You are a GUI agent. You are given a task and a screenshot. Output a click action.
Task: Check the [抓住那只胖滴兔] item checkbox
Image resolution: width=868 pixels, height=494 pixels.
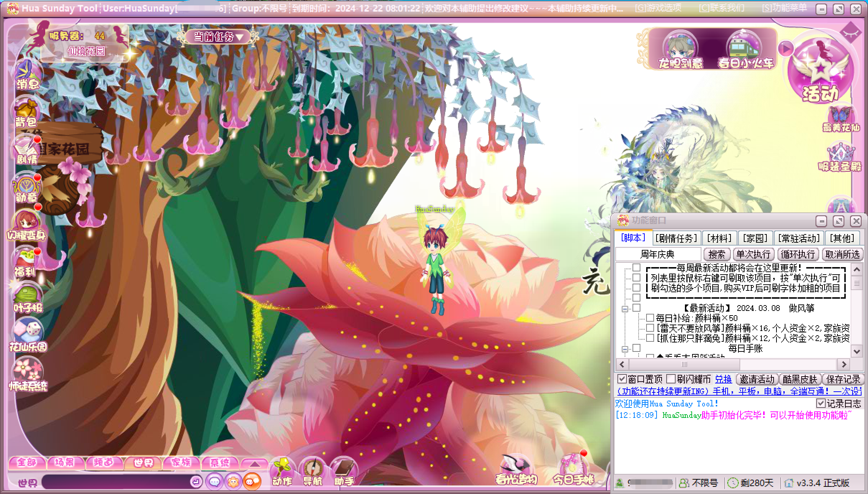pos(650,338)
